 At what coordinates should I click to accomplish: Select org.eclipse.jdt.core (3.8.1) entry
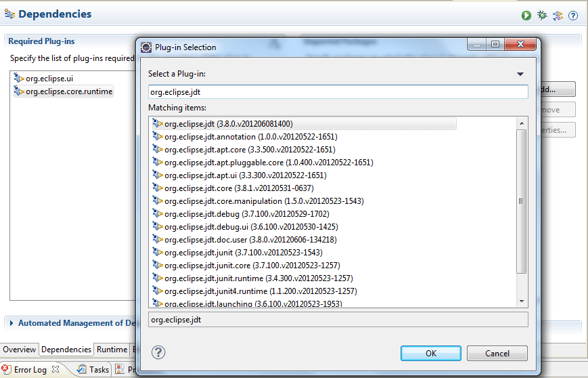(239, 188)
